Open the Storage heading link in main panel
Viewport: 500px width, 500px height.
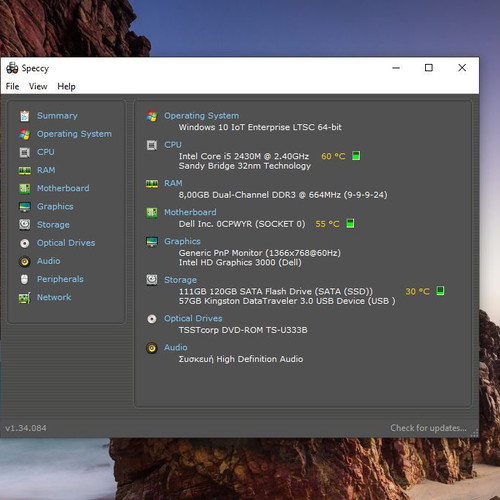click(180, 280)
